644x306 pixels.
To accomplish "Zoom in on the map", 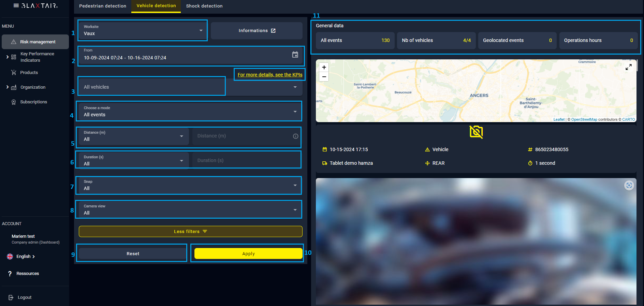I will pyautogui.click(x=324, y=67).
